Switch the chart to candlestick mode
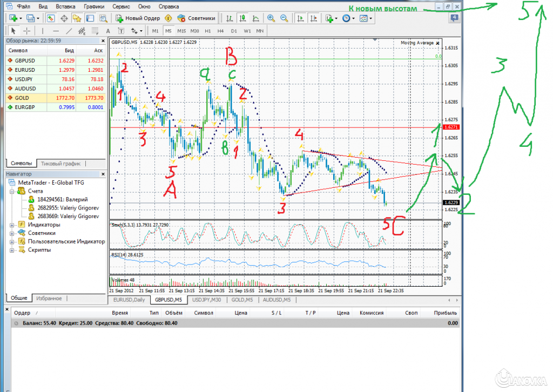553x392 pixels. (242, 18)
